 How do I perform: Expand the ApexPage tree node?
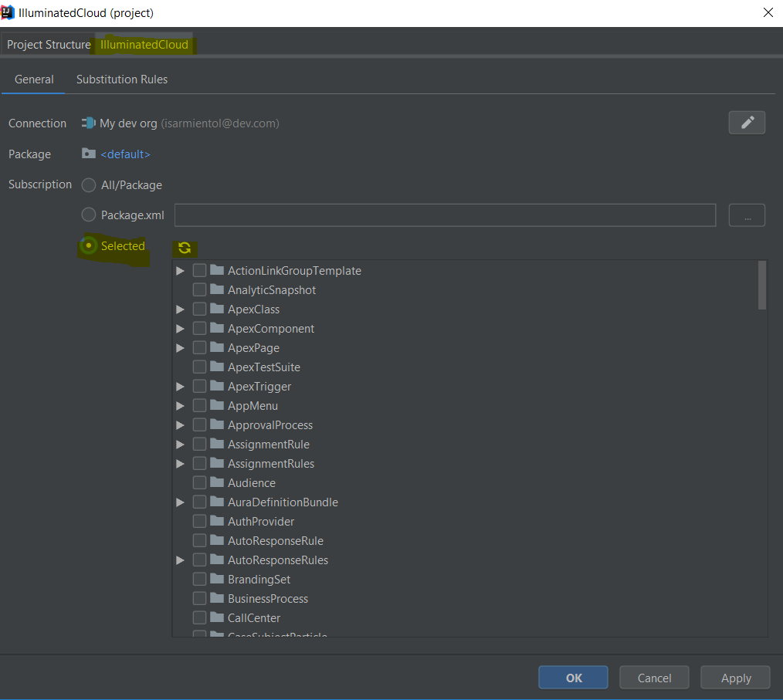tap(180, 348)
